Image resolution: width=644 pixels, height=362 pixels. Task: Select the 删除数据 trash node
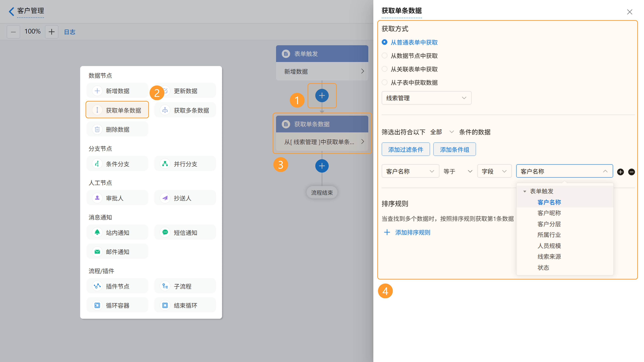pos(117,129)
